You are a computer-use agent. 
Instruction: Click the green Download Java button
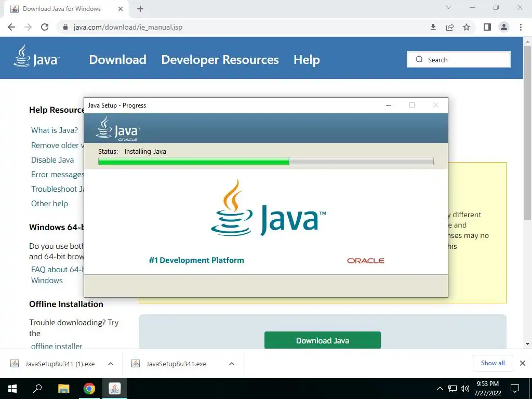(322, 340)
